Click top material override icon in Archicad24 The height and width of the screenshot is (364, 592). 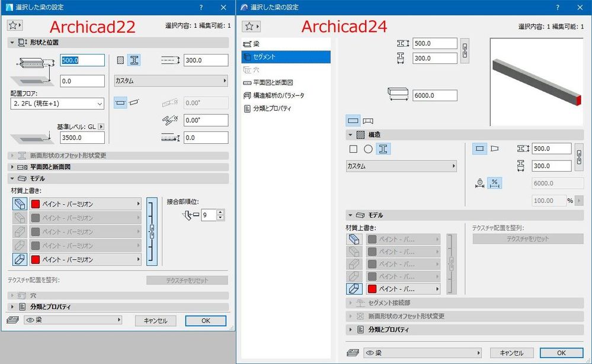354,239
